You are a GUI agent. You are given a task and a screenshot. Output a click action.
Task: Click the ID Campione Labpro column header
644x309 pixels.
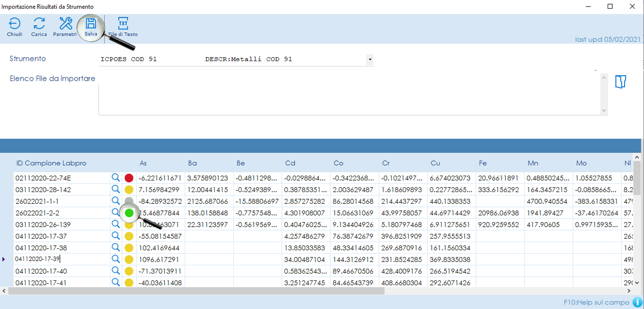click(x=51, y=163)
